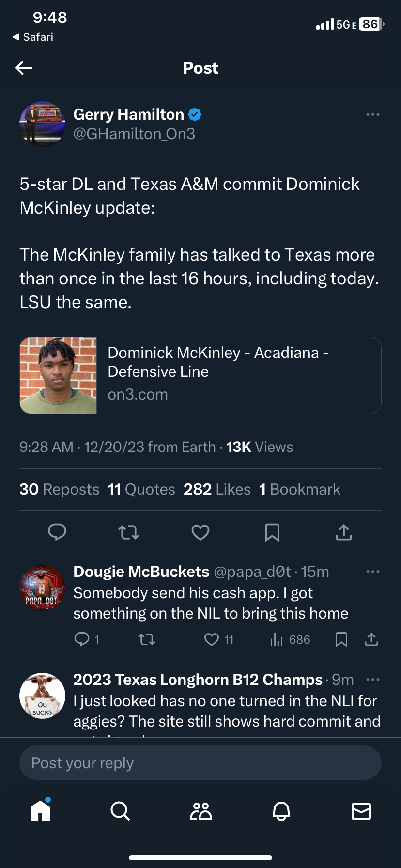Screen dimensions: 401x868
Task: Open the Communities tab
Action: pyautogui.click(x=200, y=810)
